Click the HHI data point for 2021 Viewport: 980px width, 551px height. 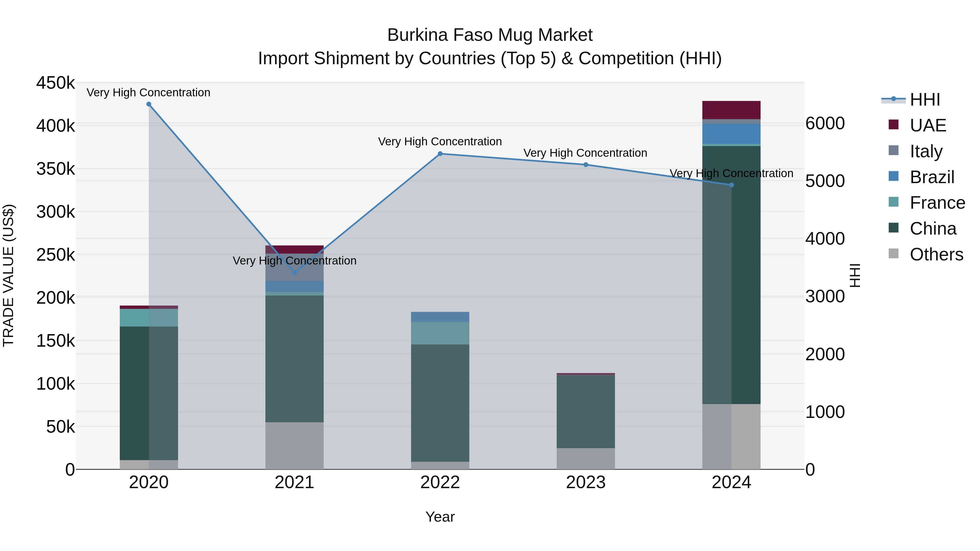[295, 273]
